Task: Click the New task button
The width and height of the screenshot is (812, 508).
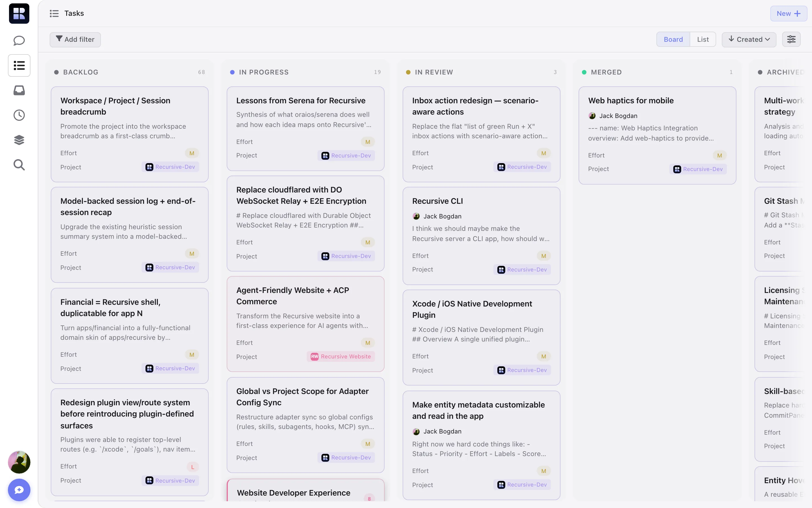Action: point(789,14)
